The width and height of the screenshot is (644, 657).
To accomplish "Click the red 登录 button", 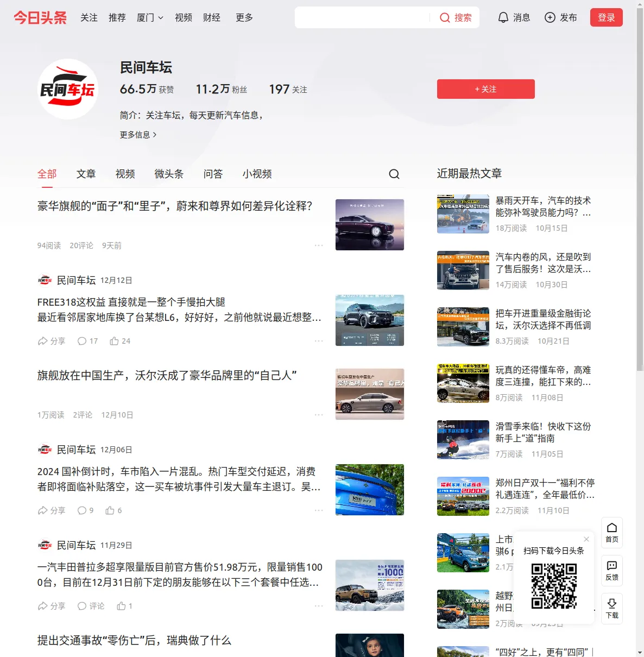I will [x=607, y=17].
